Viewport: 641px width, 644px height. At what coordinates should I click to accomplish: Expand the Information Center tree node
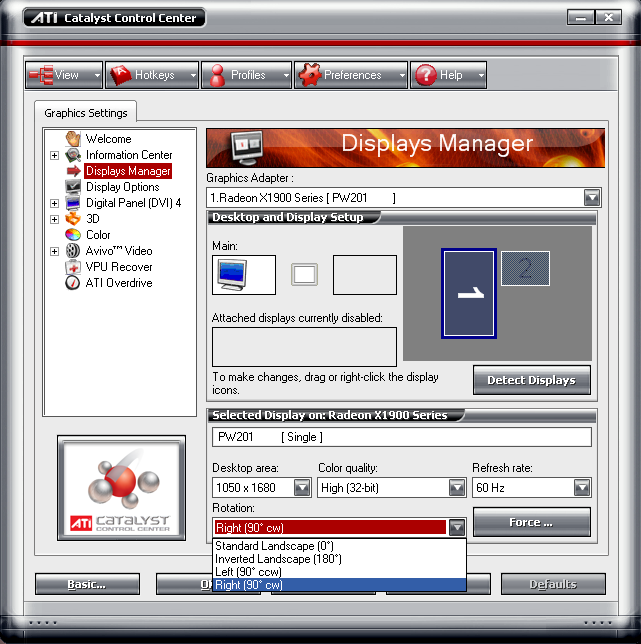pyautogui.click(x=54, y=155)
